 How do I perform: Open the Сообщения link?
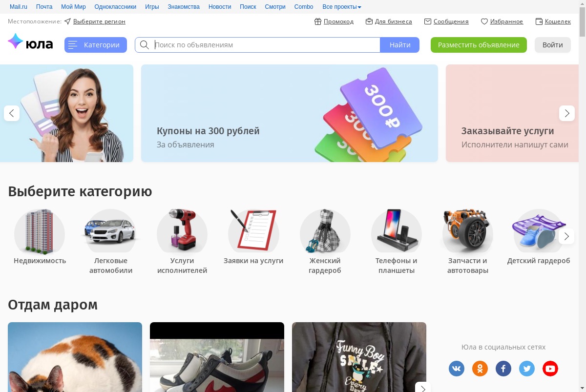[451, 21]
